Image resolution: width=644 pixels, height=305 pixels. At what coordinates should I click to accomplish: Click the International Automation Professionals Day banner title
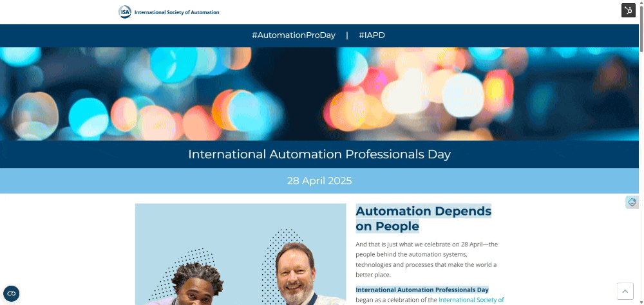(x=319, y=154)
